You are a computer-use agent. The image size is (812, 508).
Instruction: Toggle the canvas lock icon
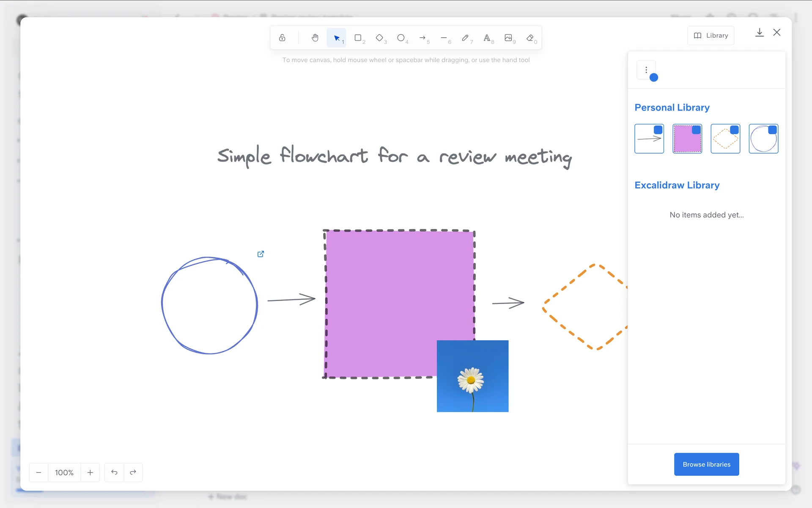pyautogui.click(x=282, y=38)
